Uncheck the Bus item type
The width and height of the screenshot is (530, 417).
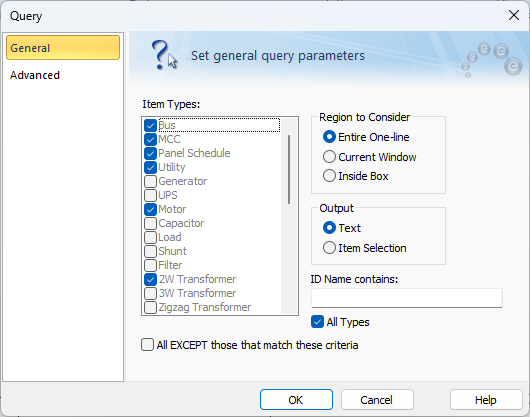[x=150, y=125]
